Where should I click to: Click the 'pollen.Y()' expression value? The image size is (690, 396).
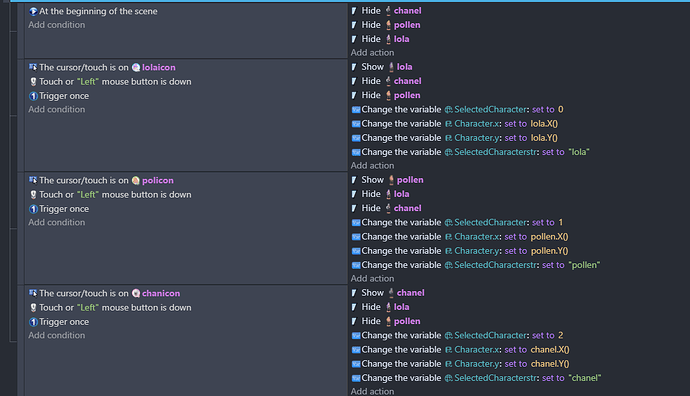pyautogui.click(x=549, y=251)
